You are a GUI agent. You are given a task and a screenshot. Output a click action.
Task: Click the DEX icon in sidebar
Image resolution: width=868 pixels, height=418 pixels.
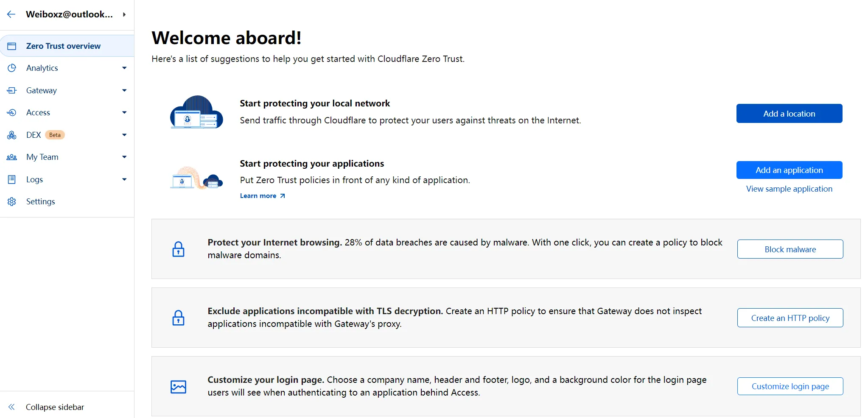(12, 135)
